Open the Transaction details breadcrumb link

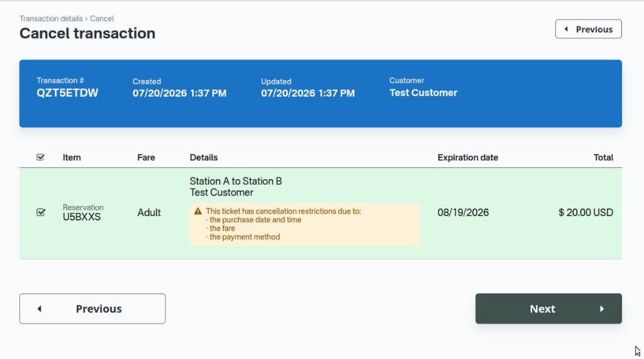coord(51,18)
